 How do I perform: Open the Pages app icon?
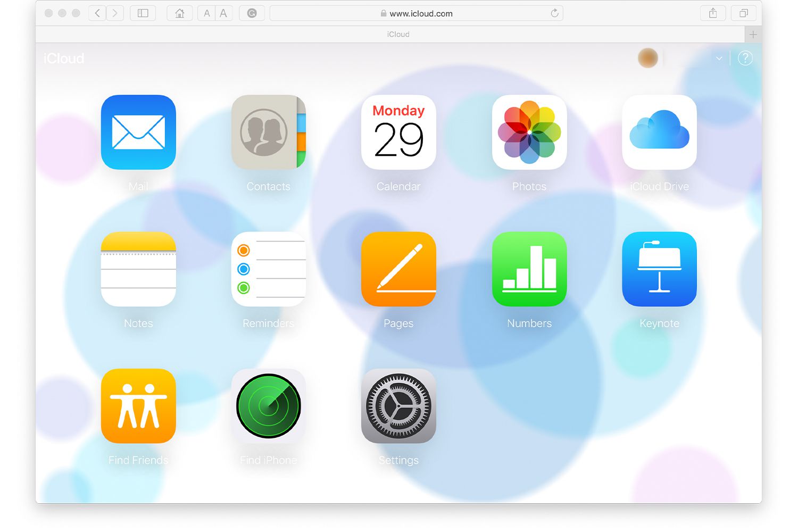[x=398, y=269]
